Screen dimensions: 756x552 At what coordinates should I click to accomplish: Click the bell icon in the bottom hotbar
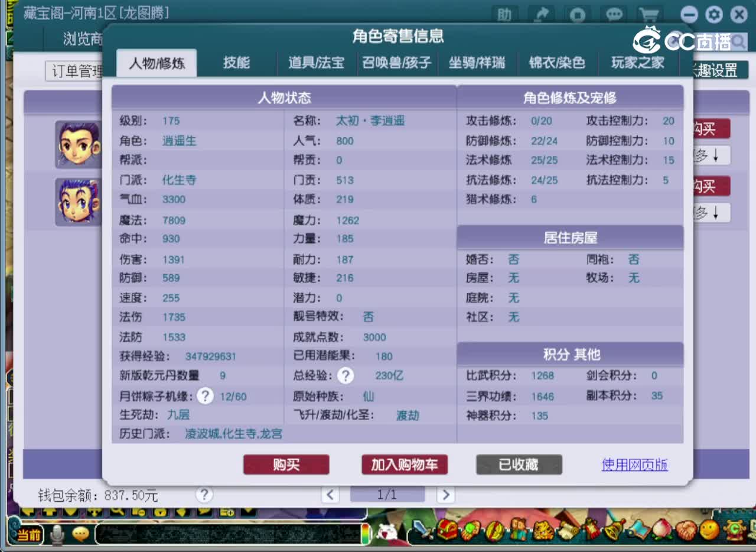pyautogui.click(x=613, y=531)
